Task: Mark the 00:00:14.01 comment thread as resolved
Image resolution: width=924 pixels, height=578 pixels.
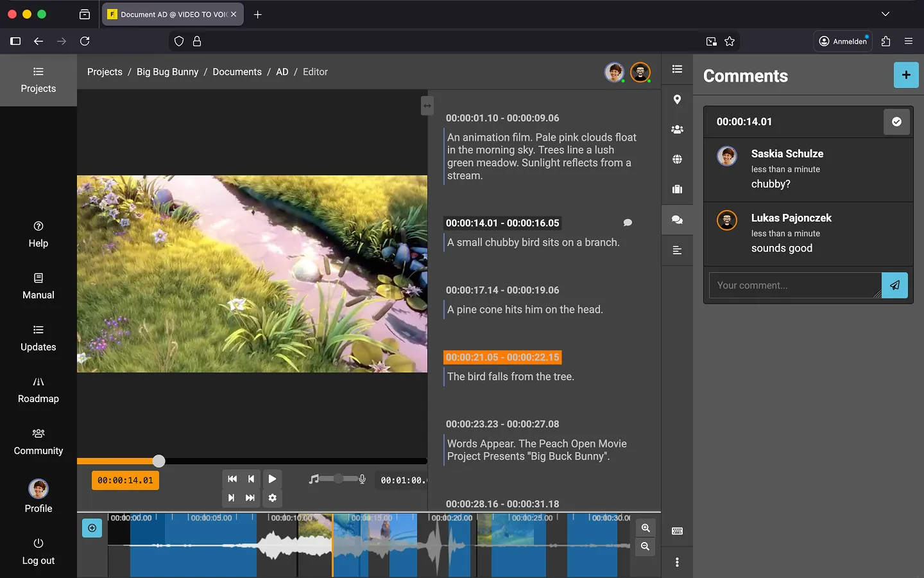Action: [896, 122]
